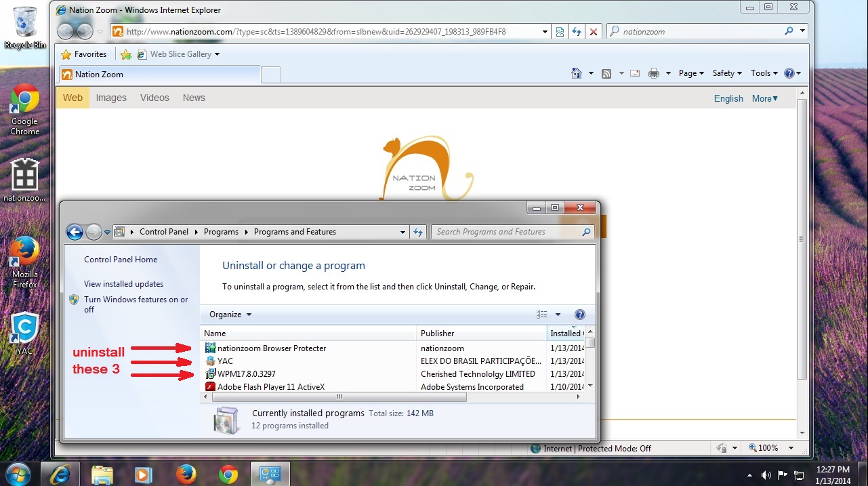Go back in the Control Panel window
Screen dimensions: 868x486
click(x=75, y=232)
